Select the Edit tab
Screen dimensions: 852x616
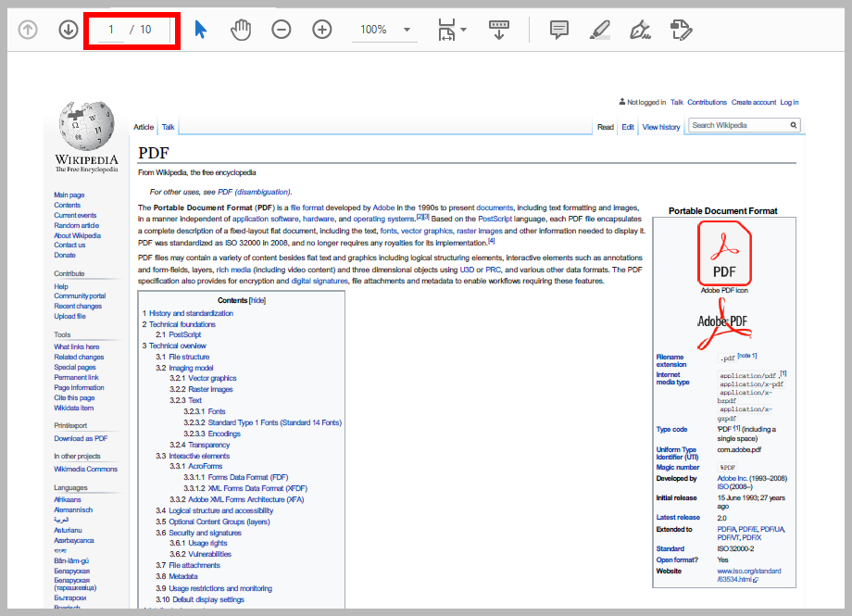pos(628,127)
